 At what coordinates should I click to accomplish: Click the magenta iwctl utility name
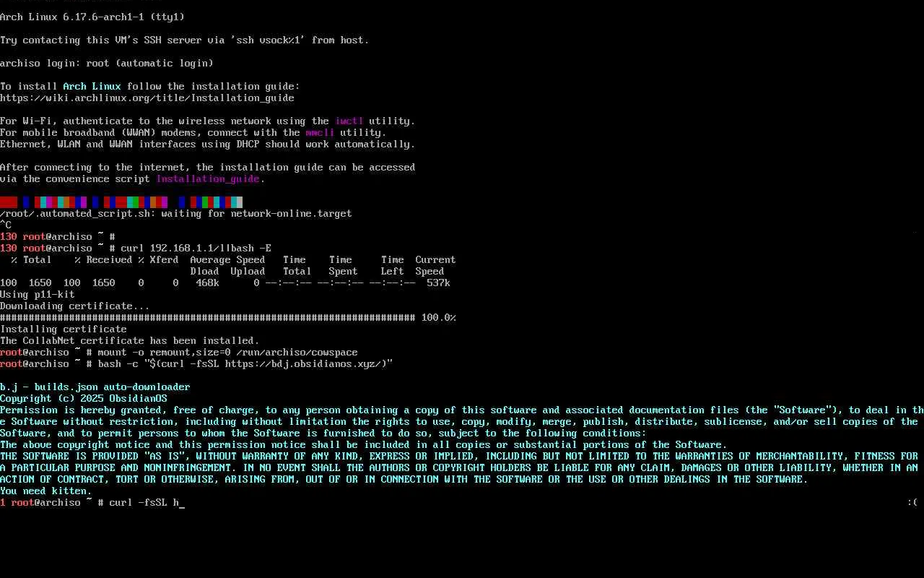(349, 121)
